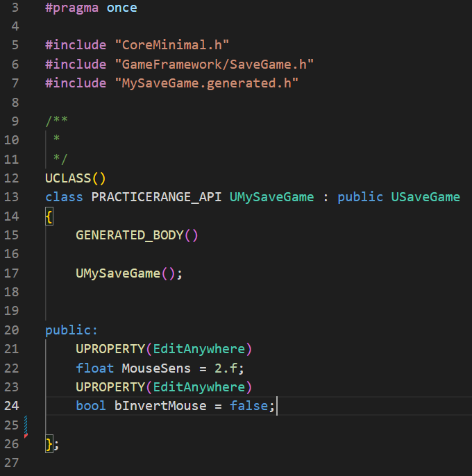Click the 'once' keyword on line 3

pos(121,8)
